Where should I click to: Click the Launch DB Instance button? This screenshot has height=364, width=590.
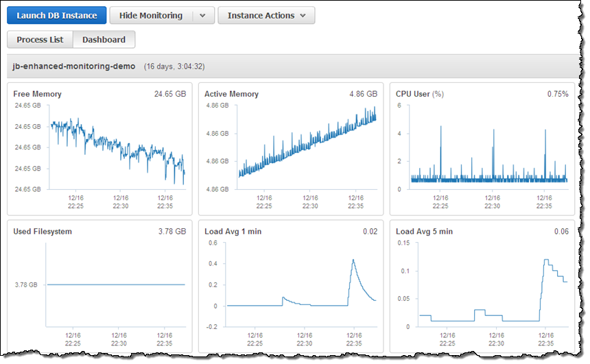click(57, 16)
